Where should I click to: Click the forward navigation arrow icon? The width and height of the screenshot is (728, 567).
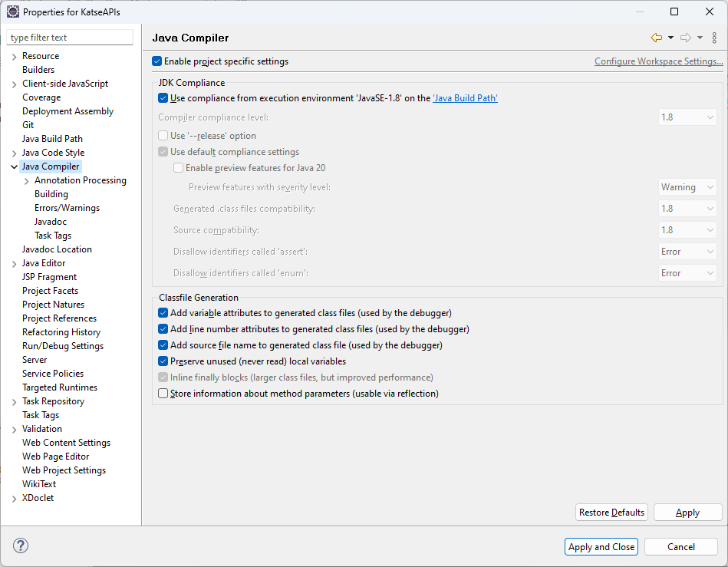point(686,38)
